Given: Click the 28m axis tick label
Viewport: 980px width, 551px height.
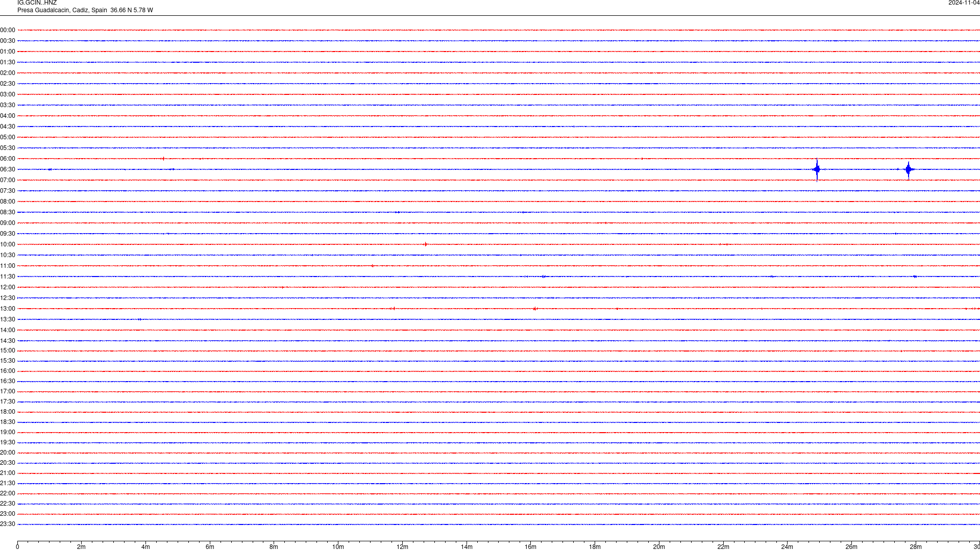Looking at the screenshot, I should point(916,547).
